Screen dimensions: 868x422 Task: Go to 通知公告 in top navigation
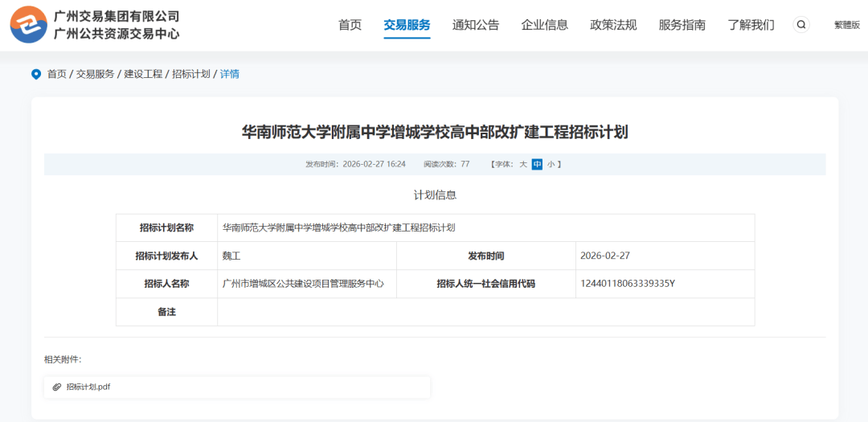(x=476, y=25)
